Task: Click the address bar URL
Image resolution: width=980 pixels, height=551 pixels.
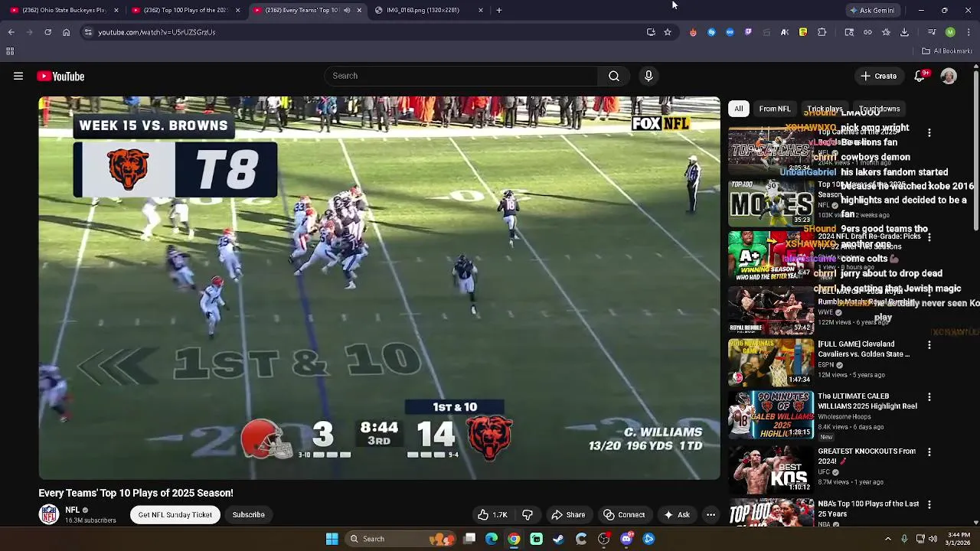Action: click(x=157, y=32)
